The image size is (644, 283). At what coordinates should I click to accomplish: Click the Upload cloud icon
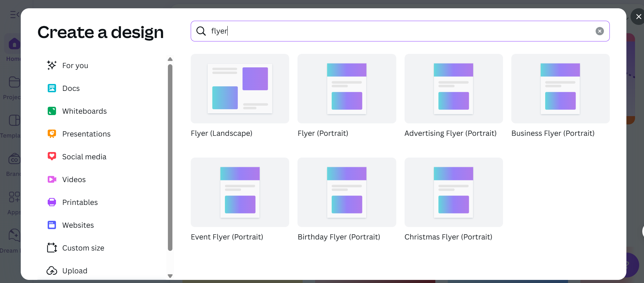pyautogui.click(x=52, y=271)
